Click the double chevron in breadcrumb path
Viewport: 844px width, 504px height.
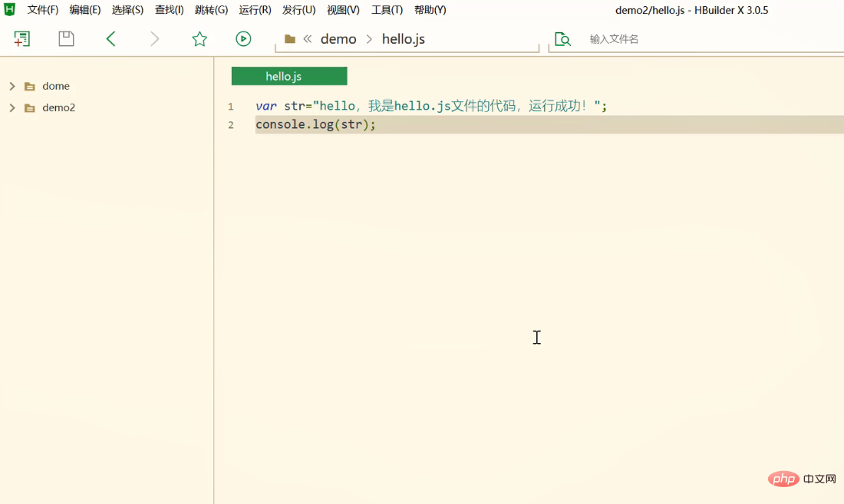point(308,38)
